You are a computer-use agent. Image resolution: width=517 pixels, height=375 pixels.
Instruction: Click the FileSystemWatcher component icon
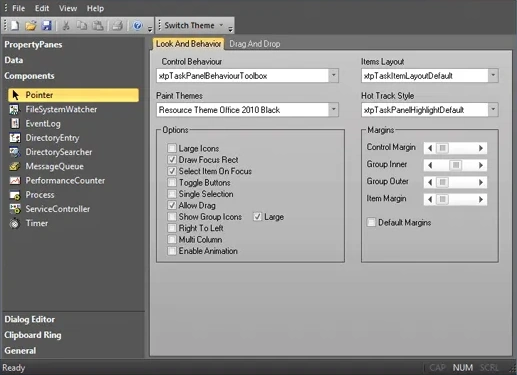15,109
